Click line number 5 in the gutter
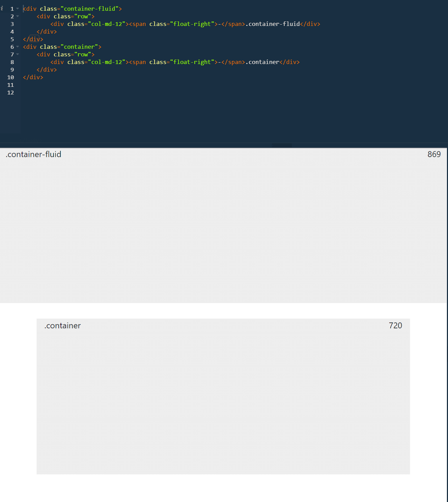Viewport: 448px width, 502px height. pyautogui.click(x=12, y=39)
